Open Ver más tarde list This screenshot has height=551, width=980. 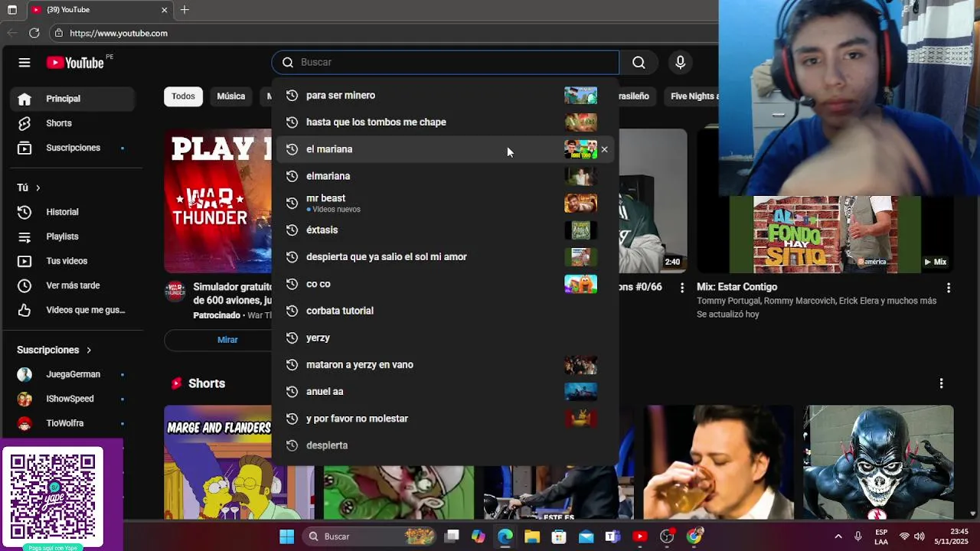73,285
